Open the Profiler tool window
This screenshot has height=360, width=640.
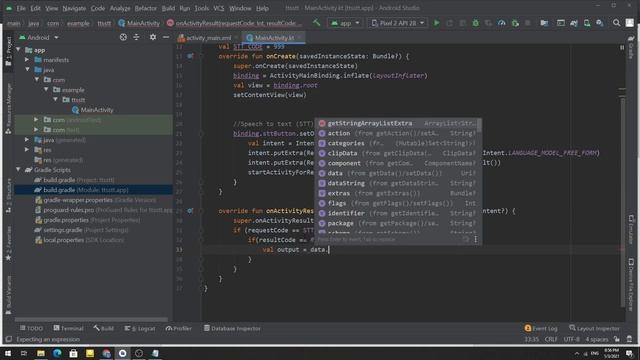(178, 328)
